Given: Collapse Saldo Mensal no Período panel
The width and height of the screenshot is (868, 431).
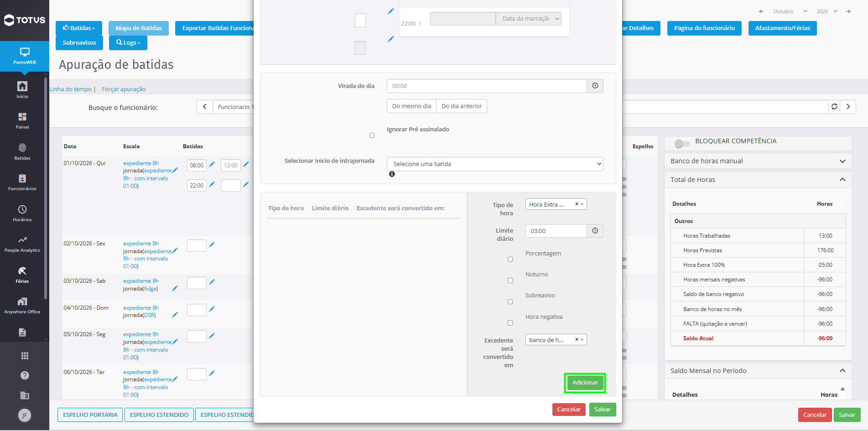Looking at the screenshot, I should coord(842,371).
